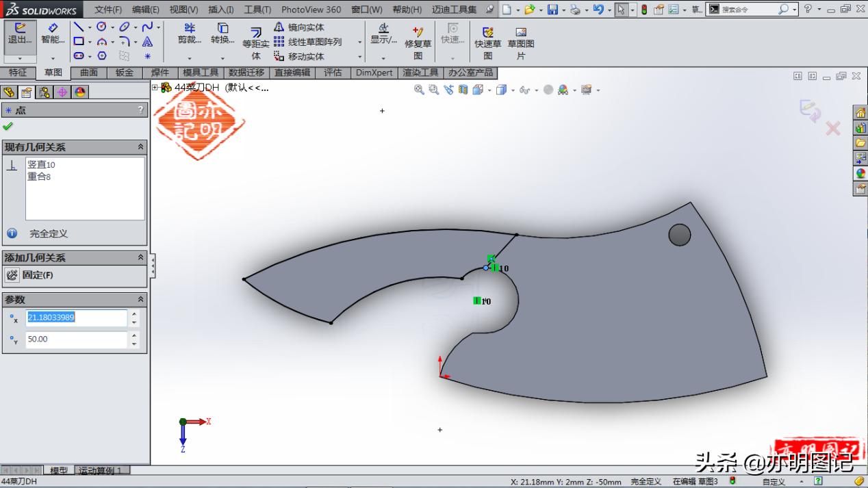Image resolution: width=868 pixels, height=488 pixels.
Task: Collapse the 现有几何关系 panel
Action: 140,146
